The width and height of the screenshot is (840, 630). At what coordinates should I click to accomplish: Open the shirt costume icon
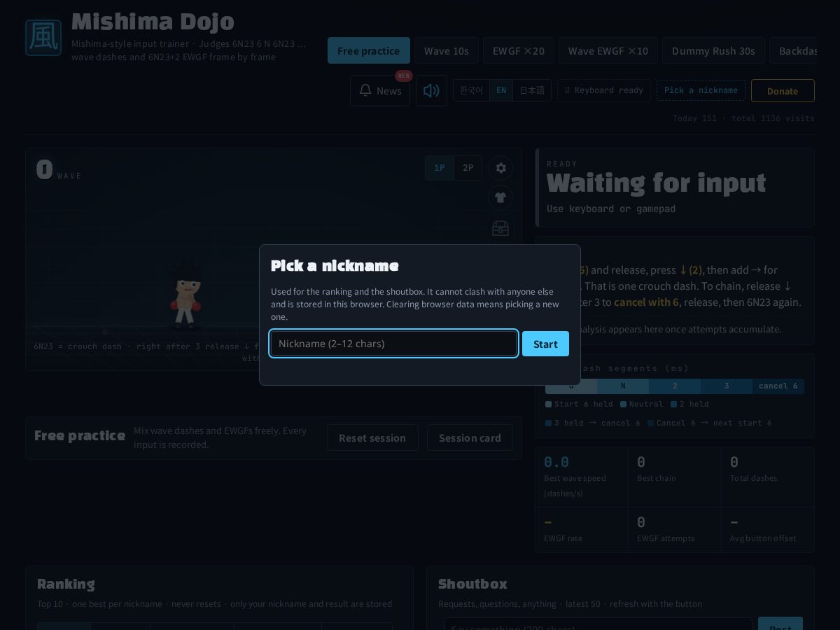coord(500,198)
